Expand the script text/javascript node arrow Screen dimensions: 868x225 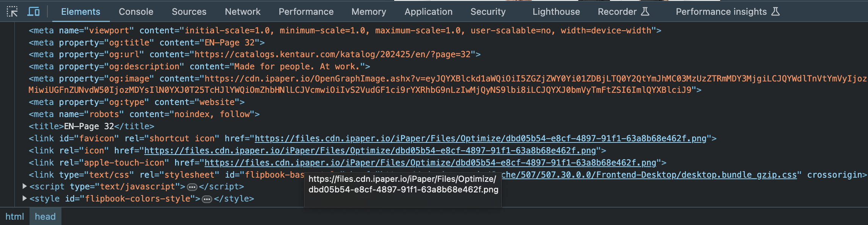point(25,186)
